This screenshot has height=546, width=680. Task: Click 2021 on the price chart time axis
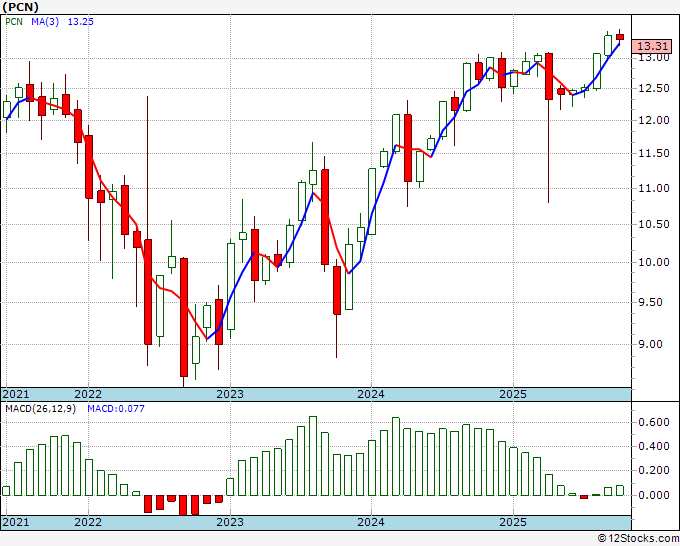(16, 394)
